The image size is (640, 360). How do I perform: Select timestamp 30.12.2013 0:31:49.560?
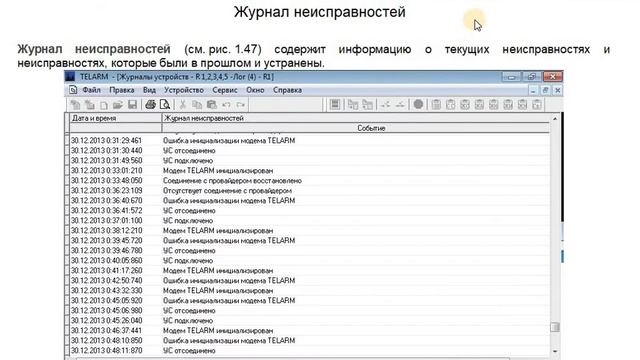[x=107, y=160]
